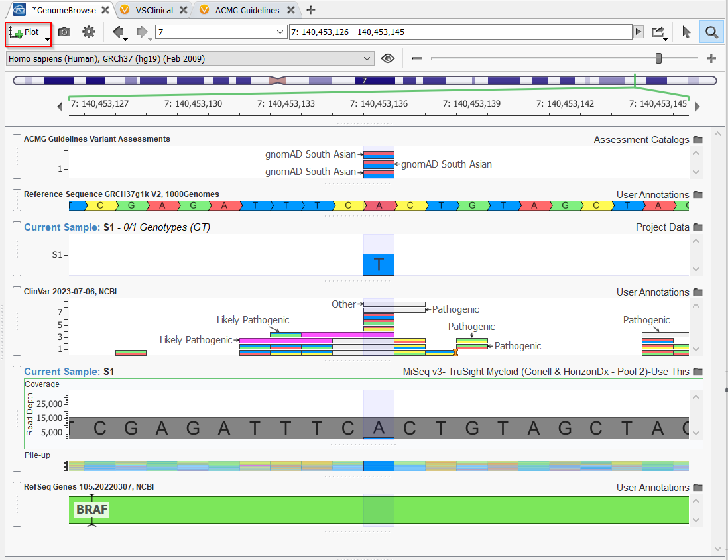Image resolution: width=728 pixels, height=560 pixels.
Task: Select the ClinVar track handle
Action: (x=17, y=321)
